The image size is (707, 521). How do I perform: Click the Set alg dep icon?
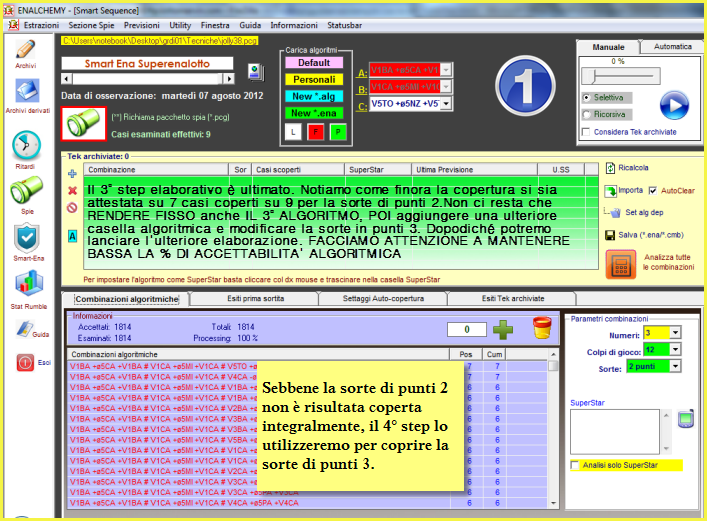pyautogui.click(x=616, y=213)
